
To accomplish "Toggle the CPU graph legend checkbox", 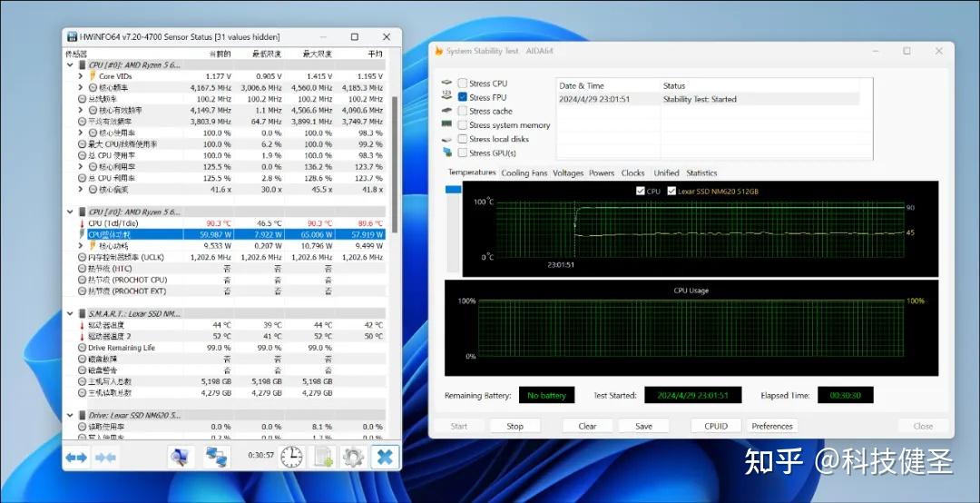I will point(640,192).
